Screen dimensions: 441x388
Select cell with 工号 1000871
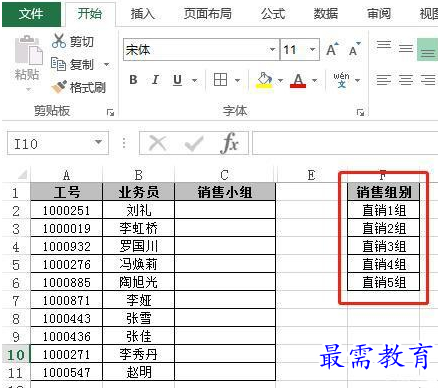[66, 300]
